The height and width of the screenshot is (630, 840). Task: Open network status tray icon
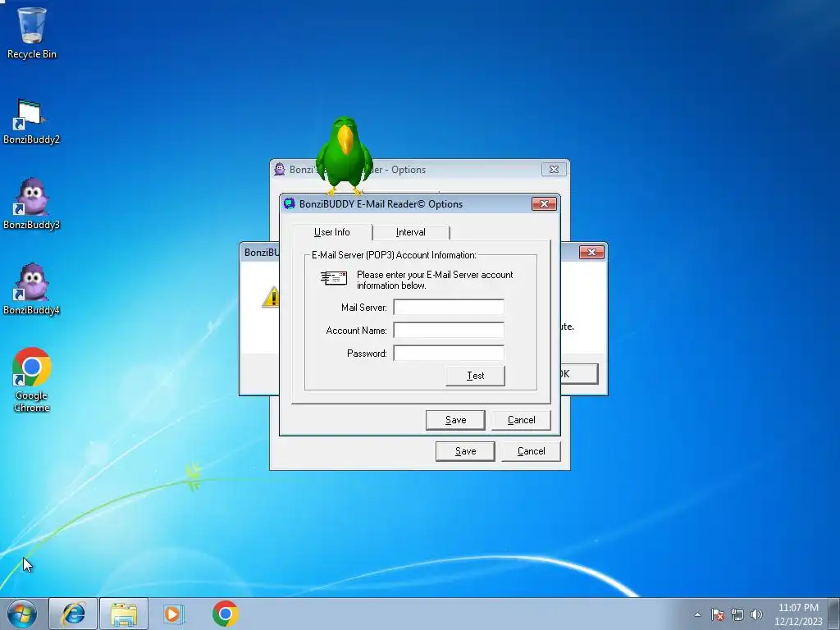737,614
